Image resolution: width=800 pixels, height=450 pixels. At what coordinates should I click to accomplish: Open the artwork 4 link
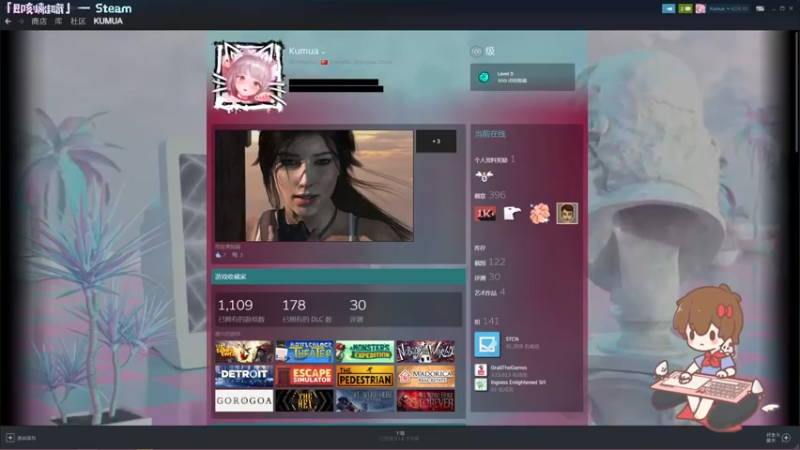490,292
